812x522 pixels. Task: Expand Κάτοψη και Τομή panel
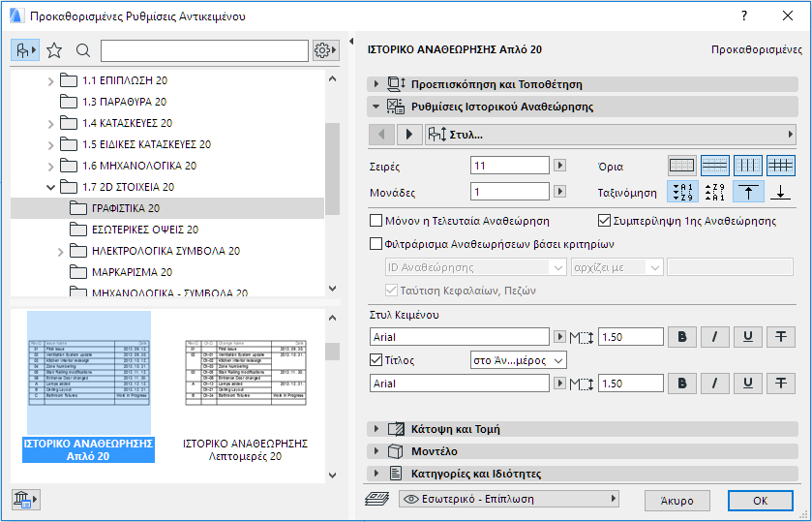(x=376, y=429)
